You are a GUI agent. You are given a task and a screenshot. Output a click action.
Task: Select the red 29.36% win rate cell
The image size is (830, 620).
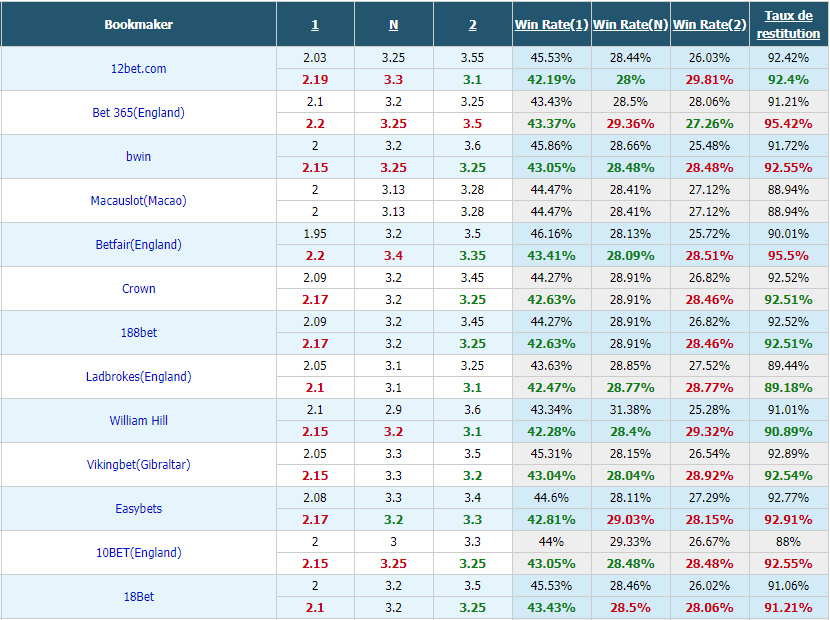(630, 124)
